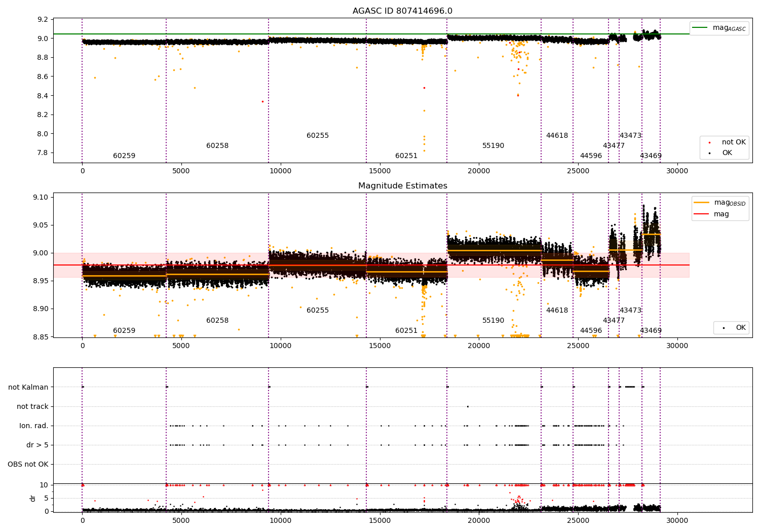
Task: Select the 7.8 tick on the top plot
Action: click(x=43, y=153)
